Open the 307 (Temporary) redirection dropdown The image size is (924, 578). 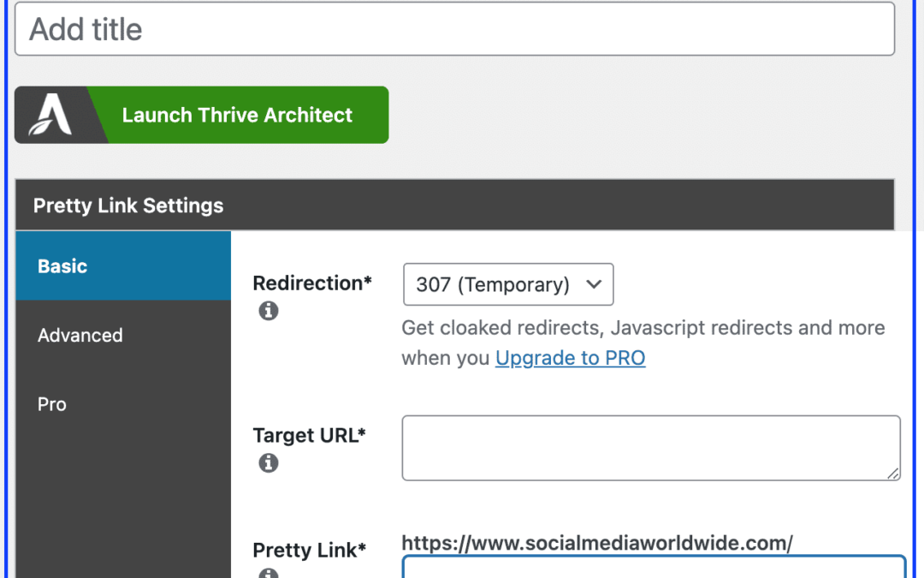coord(508,284)
